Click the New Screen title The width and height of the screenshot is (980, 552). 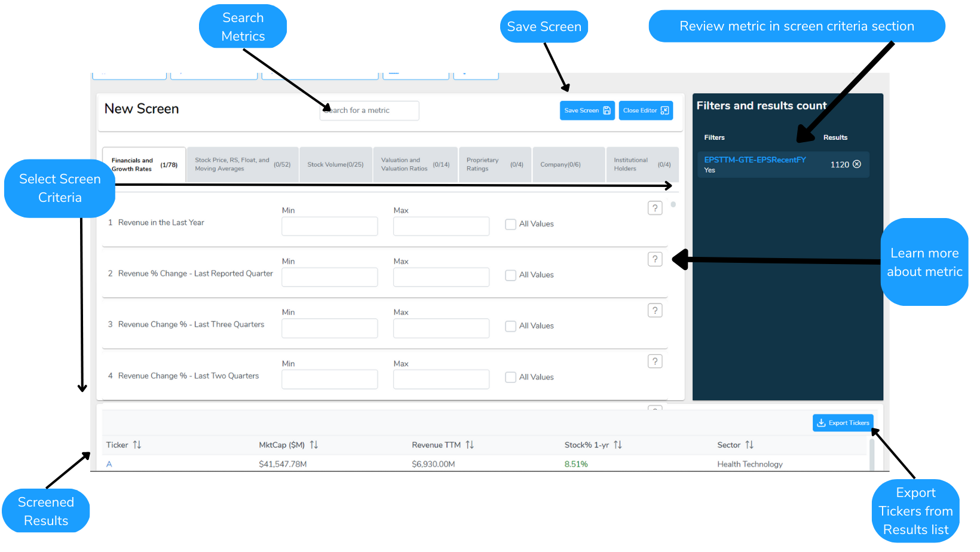[x=142, y=109]
